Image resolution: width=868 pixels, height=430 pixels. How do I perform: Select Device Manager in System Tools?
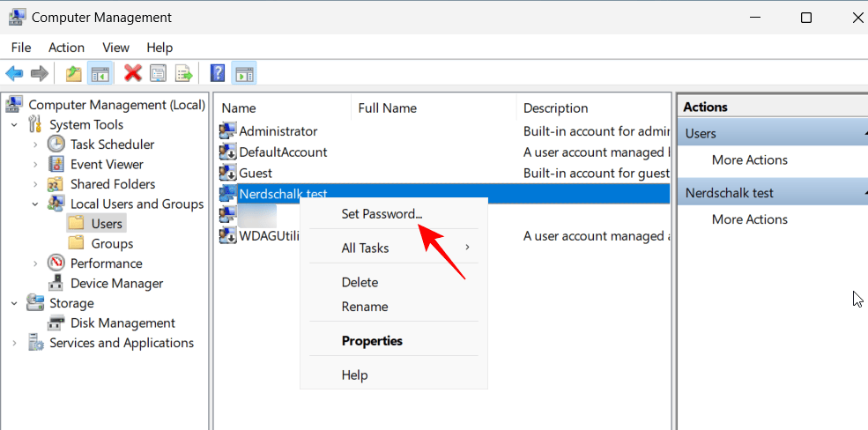pyautogui.click(x=116, y=284)
